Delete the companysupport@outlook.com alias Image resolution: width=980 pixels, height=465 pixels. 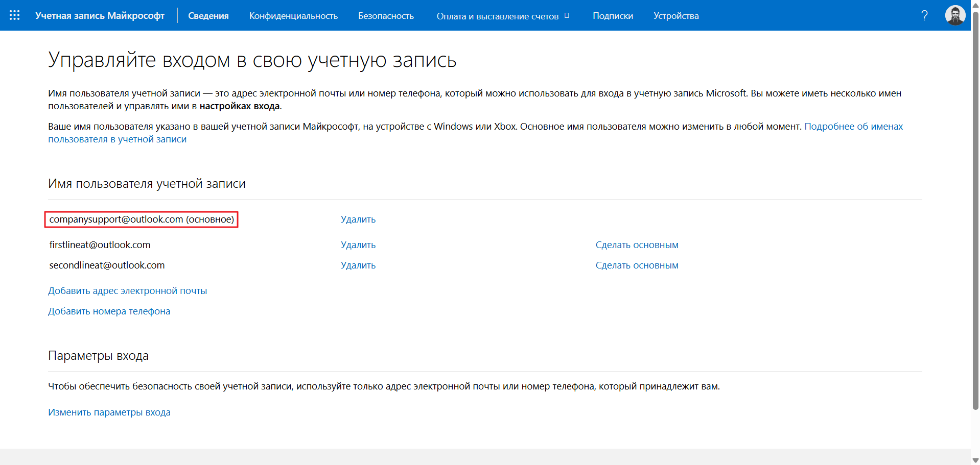[x=358, y=219]
